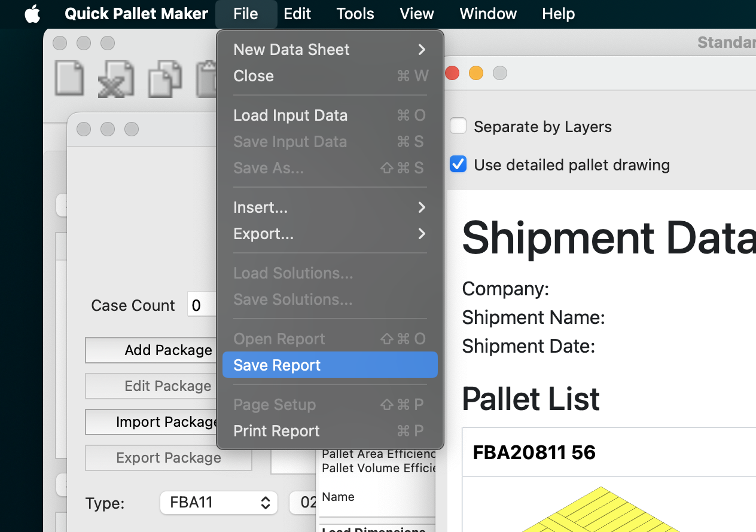The height and width of the screenshot is (532, 756).
Task: Click the Shipment Name: label
Action: point(534,317)
